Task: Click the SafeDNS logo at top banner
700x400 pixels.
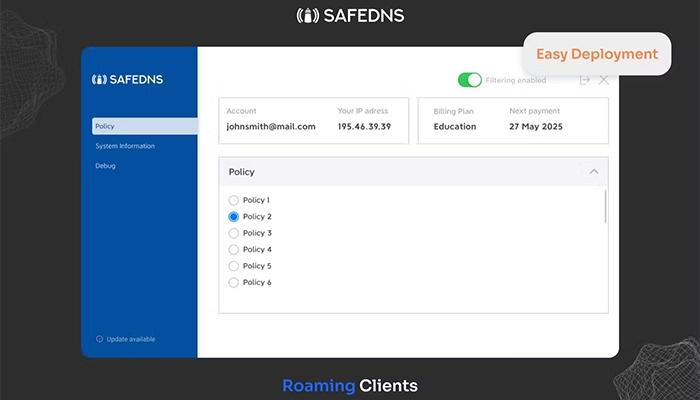Action: 350,16
